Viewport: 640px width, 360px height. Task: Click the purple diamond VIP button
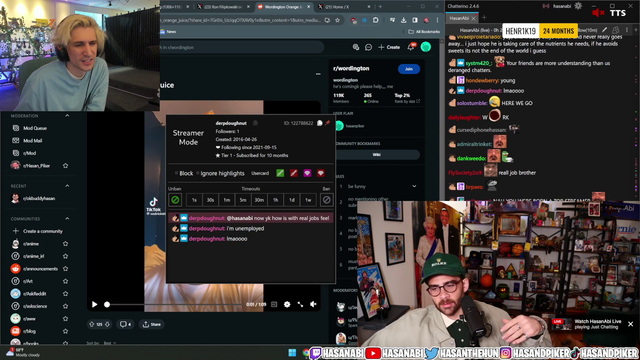[x=307, y=173]
